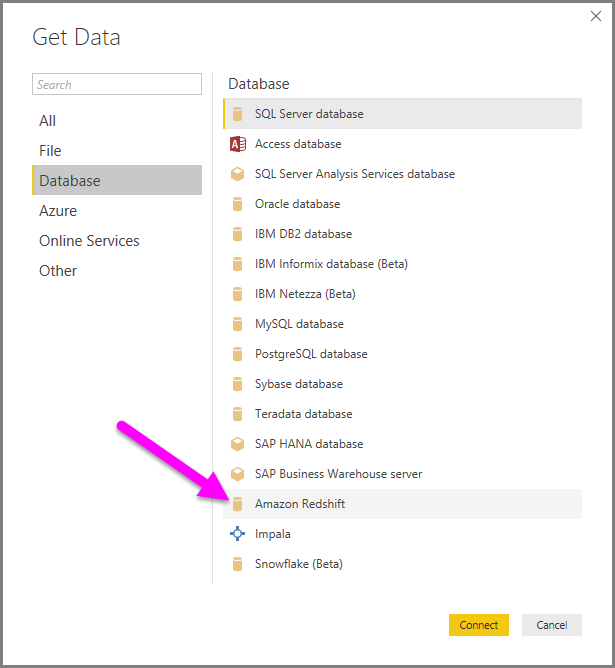Click the blue Impala connector icon
This screenshot has width=615, height=668.
[x=238, y=534]
